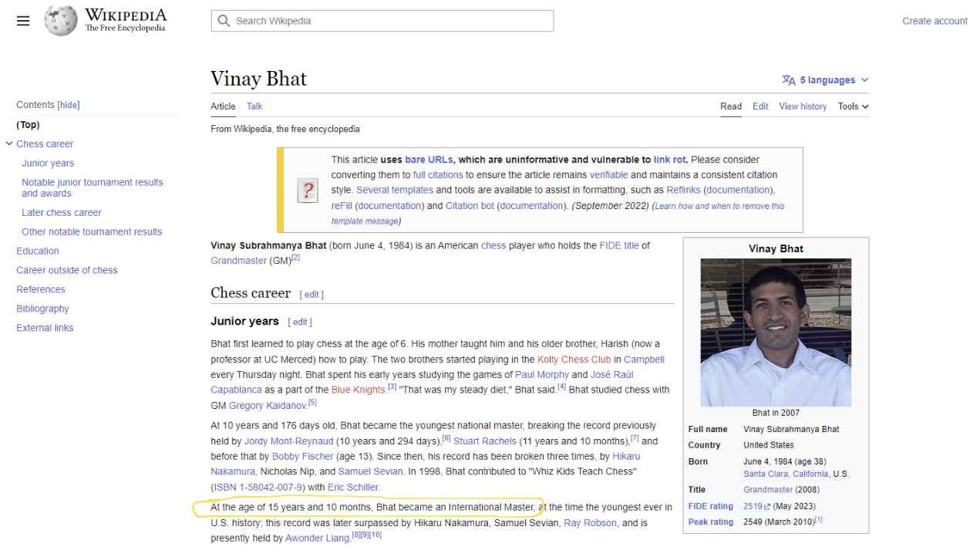This screenshot has height=547, width=980.
Task: Click into the Search Wikipedia field
Action: pos(382,21)
